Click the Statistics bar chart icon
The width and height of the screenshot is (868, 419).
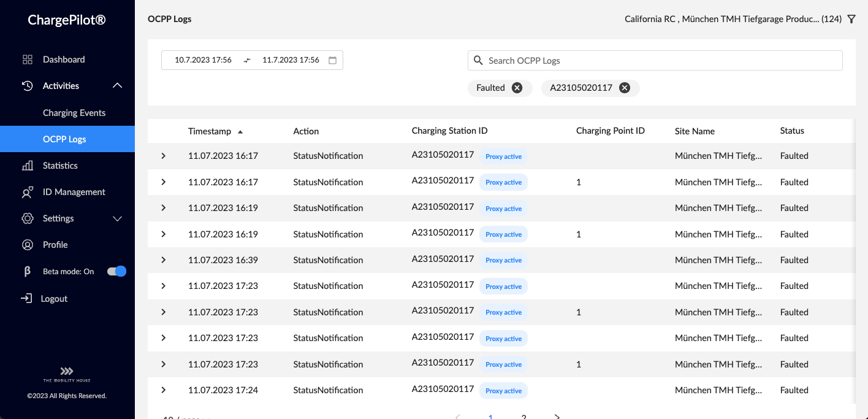click(x=28, y=166)
